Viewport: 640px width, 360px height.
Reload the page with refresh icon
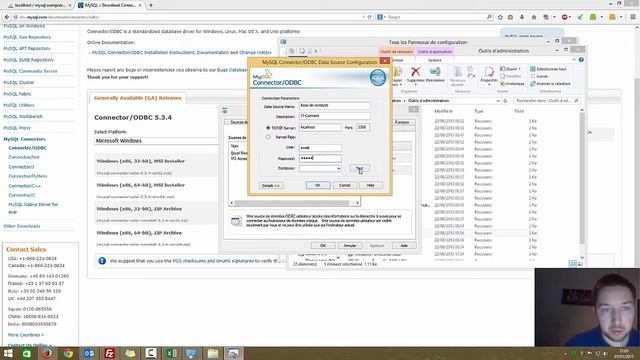pyautogui.click(x=369, y=17)
